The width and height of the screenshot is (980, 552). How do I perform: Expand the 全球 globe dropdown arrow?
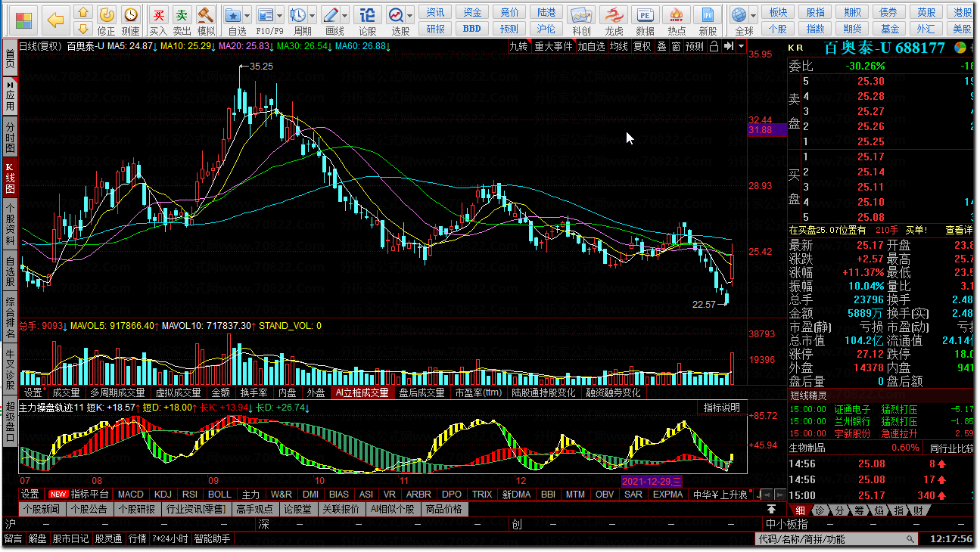pyautogui.click(x=754, y=15)
